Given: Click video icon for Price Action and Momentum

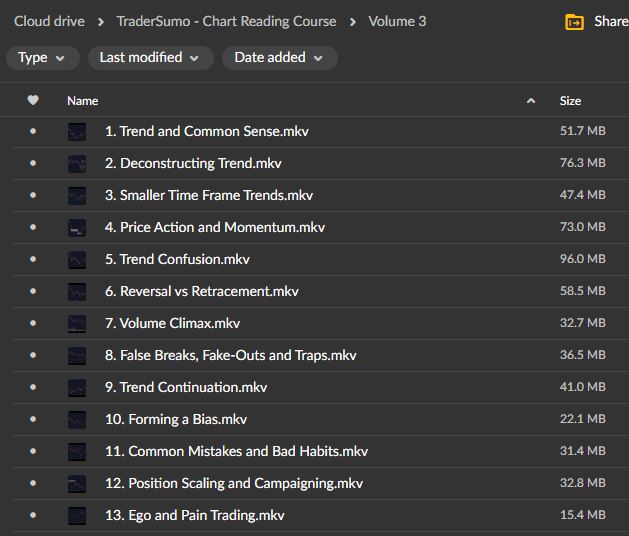Looking at the screenshot, I should [x=77, y=228].
